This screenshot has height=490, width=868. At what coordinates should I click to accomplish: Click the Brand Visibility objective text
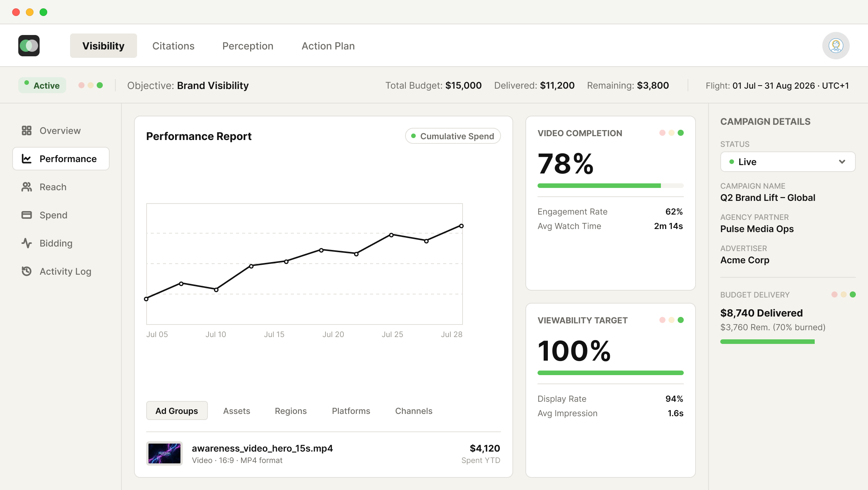click(213, 85)
